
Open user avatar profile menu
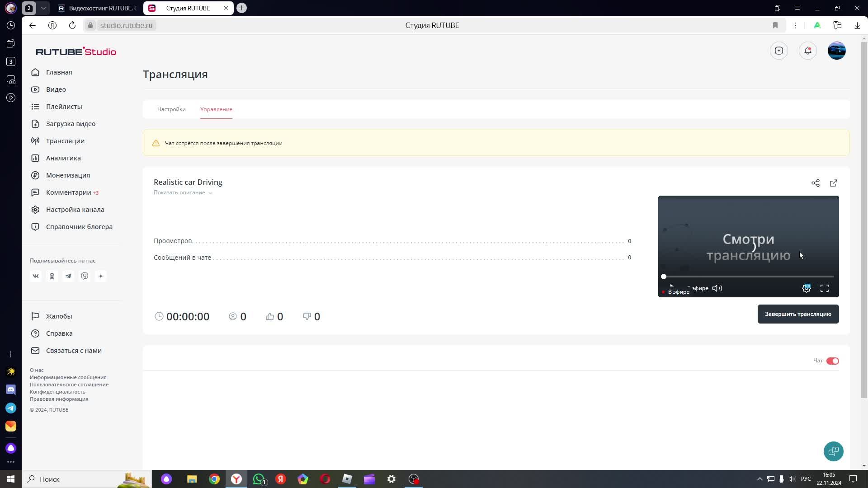coord(836,51)
